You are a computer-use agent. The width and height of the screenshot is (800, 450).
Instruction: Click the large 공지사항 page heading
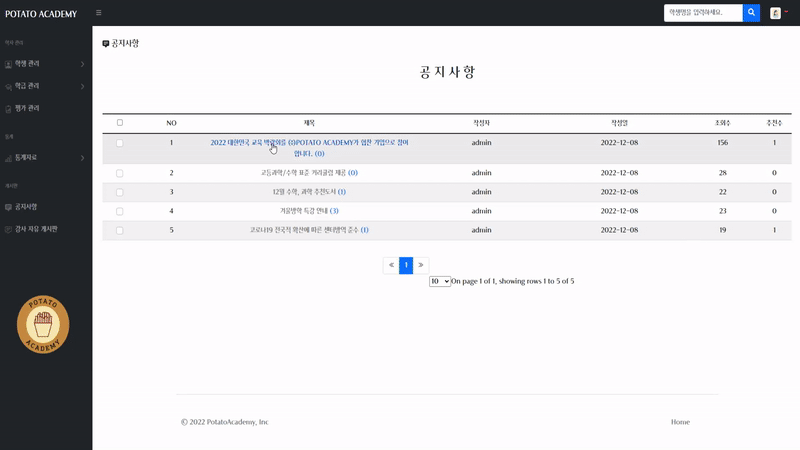coord(447,72)
